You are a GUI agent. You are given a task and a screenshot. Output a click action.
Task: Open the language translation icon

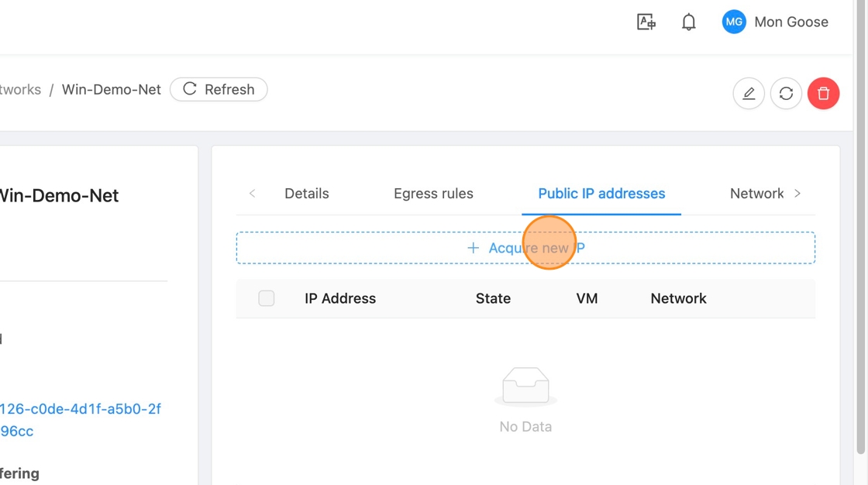(646, 22)
